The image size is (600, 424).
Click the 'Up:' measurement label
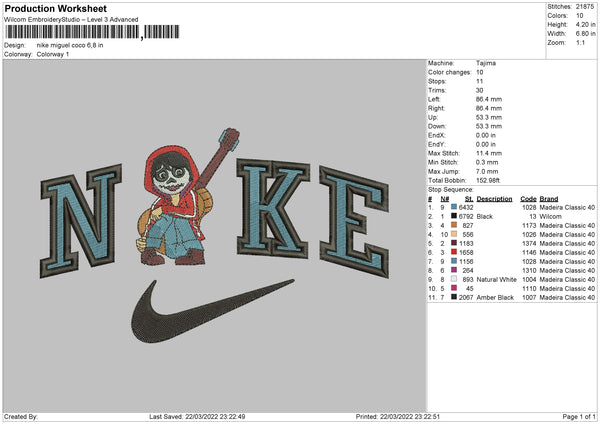click(x=433, y=117)
